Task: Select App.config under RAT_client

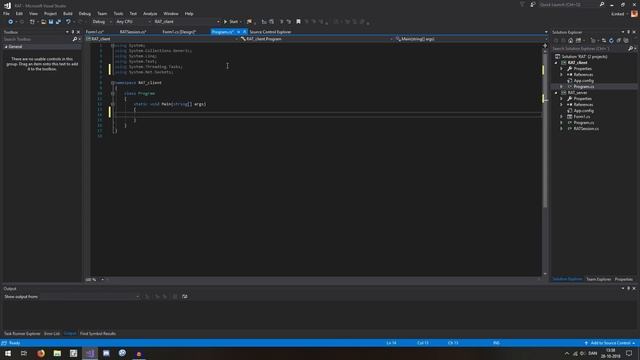Action: (584, 81)
